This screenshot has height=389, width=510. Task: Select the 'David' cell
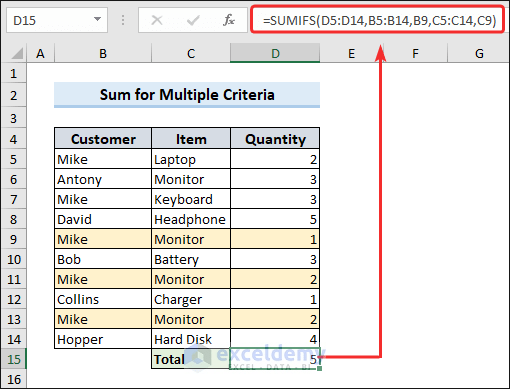(103, 219)
